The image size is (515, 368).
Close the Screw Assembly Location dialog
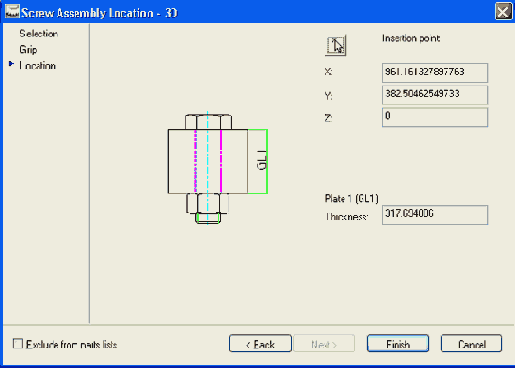pyautogui.click(x=503, y=12)
